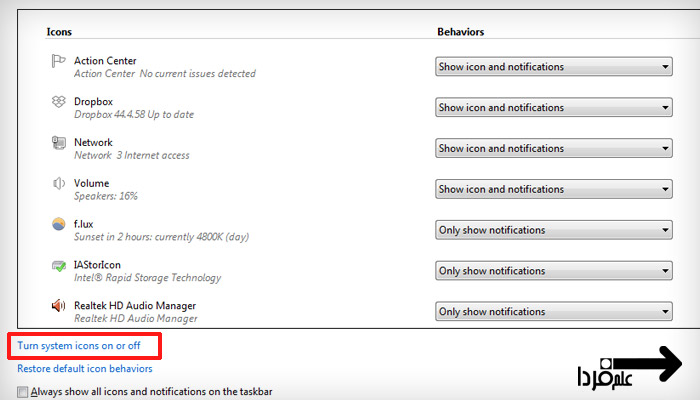This screenshot has height=400, width=700.
Task: Click the Action Center flag icon
Action: (x=57, y=62)
